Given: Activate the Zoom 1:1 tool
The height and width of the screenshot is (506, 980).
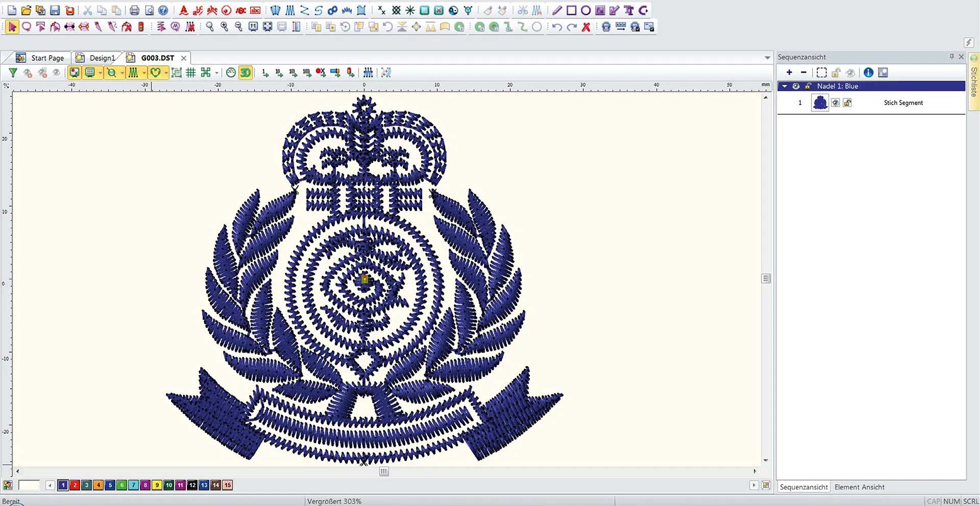Looking at the screenshot, I should click(254, 27).
